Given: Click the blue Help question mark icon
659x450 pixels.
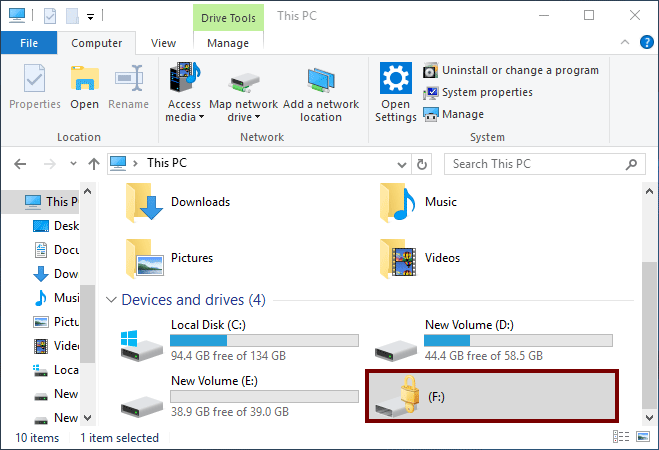Looking at the screenshot, I should [646, 42].
